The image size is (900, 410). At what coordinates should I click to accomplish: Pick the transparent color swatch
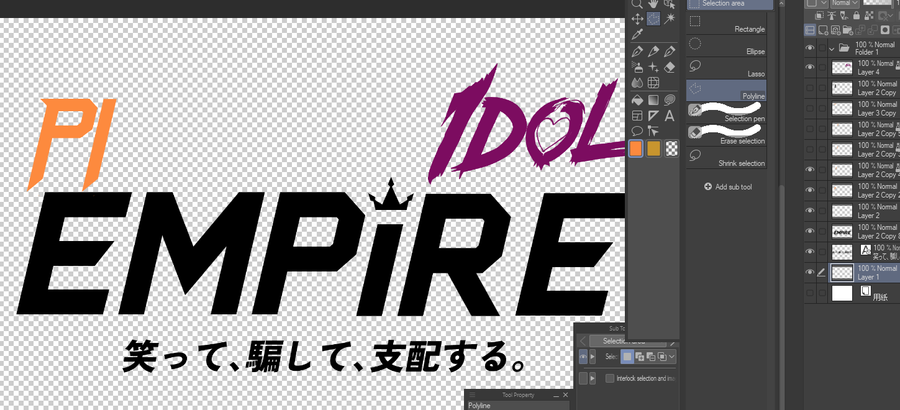pos(672,149)
